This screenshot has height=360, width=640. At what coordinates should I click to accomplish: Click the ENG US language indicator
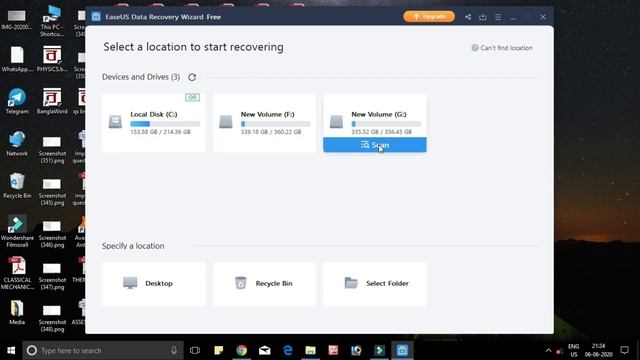(573, 350)
